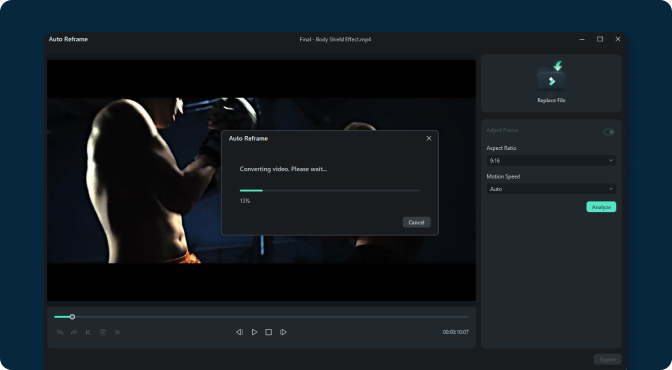Step to previous frame
This screenshot has height=370, width=672.
(240, 332)
